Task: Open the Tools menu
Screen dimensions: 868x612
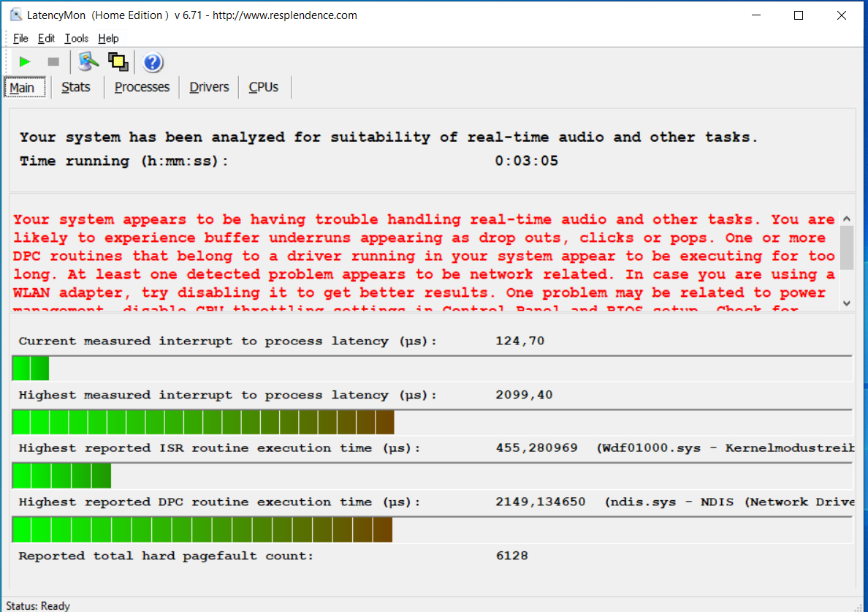Action: [77, 38]
